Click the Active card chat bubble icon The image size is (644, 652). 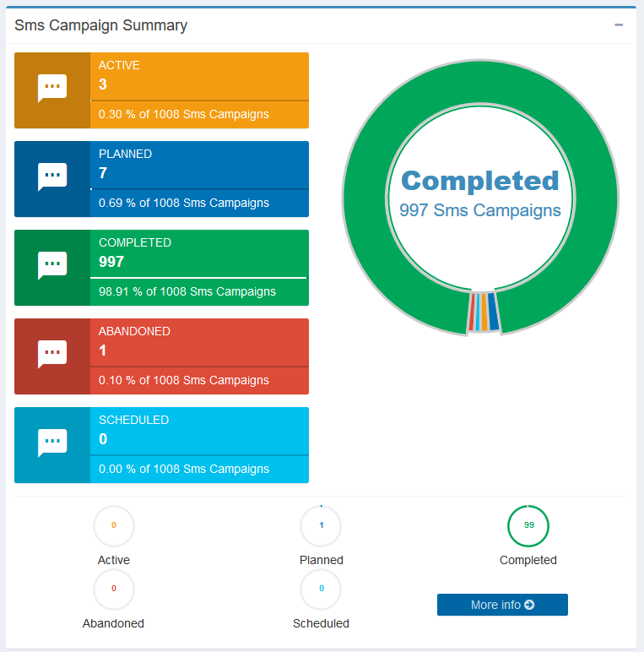click(52, 88)
